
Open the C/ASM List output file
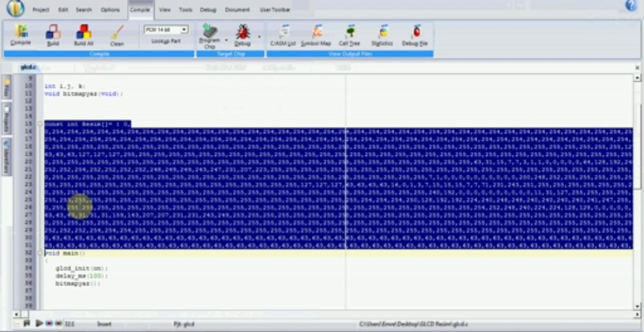click(283, 35)
